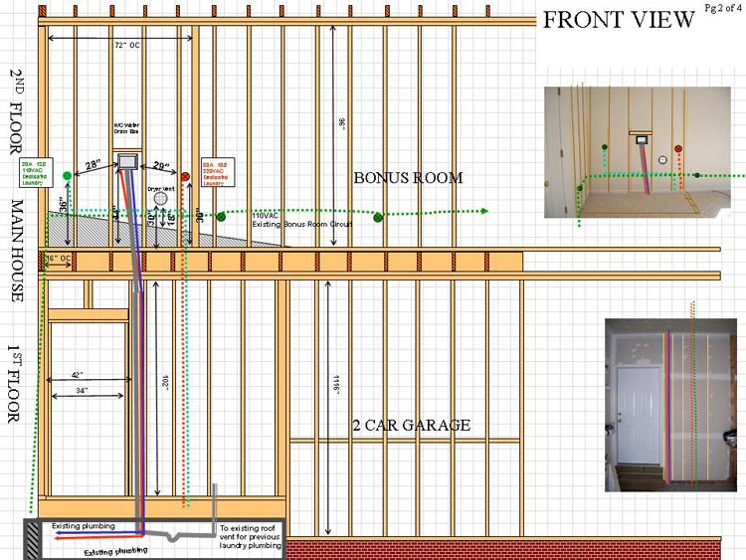746x560 pixels.
Task: Click the 2 CAR GARAGE label
Action: 411,426
